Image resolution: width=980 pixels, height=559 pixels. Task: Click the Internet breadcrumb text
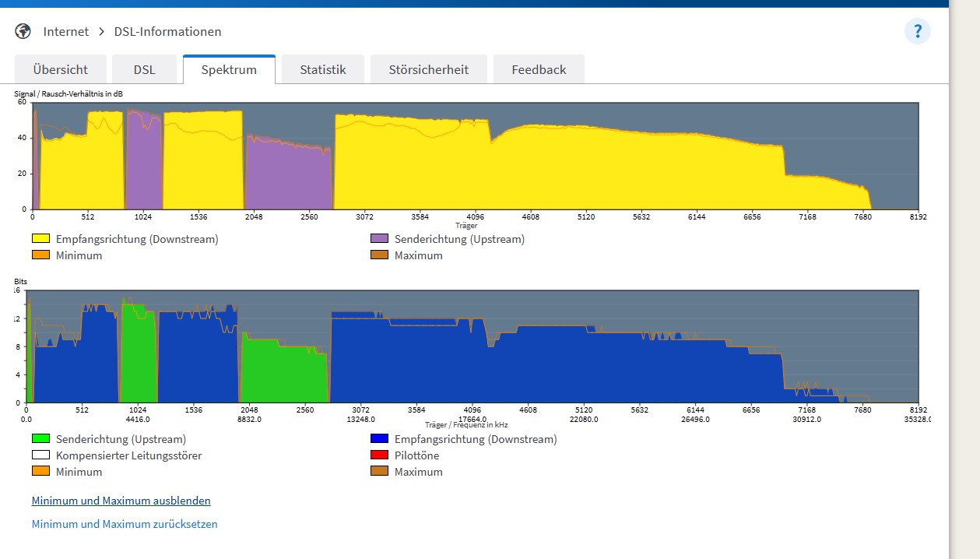coord(66,32)
